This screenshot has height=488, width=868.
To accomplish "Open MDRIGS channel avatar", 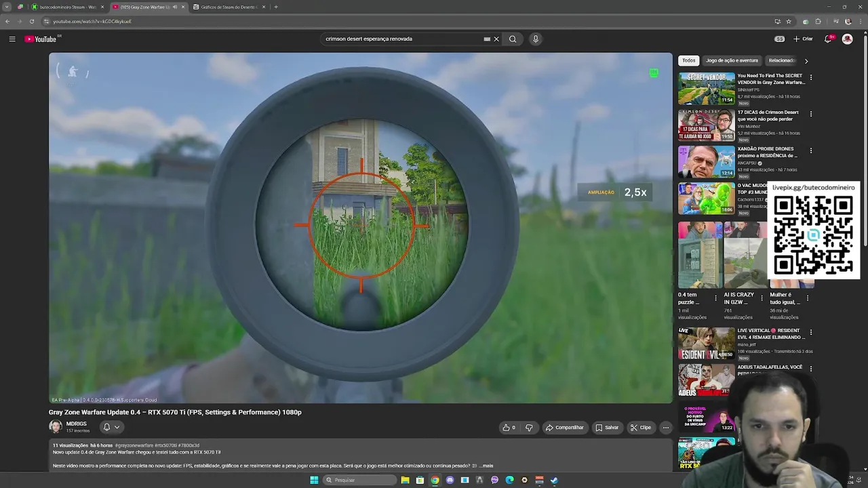I will 56,427.
